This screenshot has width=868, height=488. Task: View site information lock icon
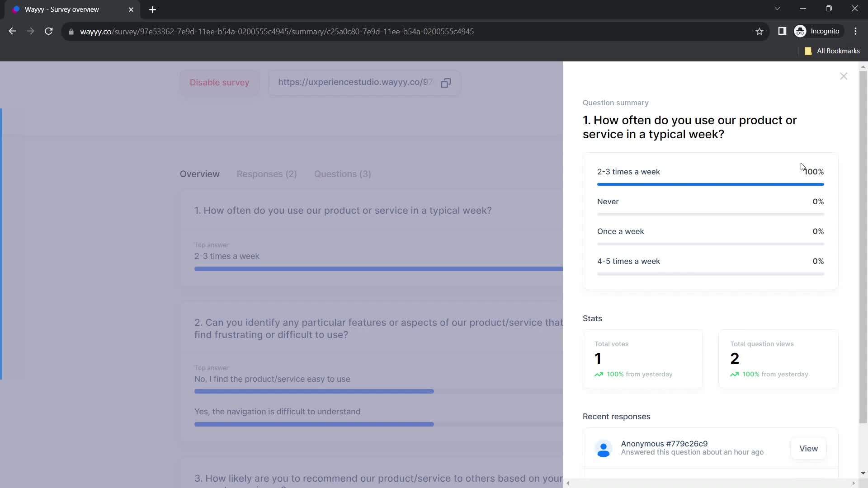[x=71, y=32]
